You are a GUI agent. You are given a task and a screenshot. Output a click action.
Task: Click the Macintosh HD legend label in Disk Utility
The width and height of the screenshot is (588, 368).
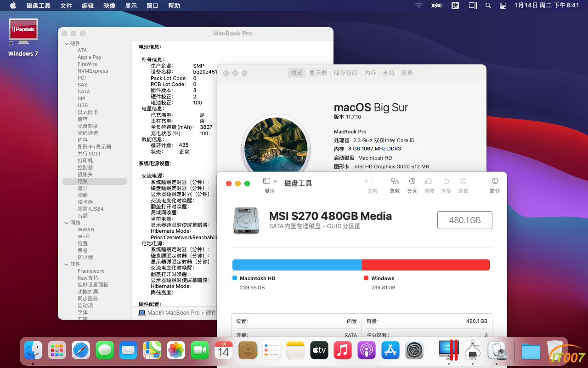click(x=257, y=278)
